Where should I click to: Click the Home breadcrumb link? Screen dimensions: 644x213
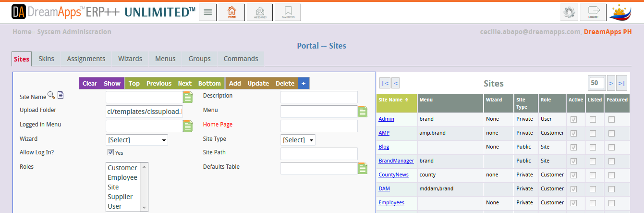point(22,32)
